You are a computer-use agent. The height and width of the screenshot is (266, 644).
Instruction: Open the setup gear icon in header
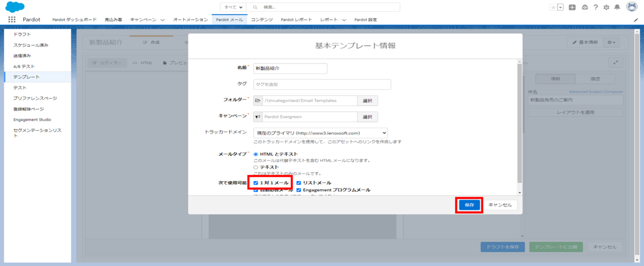click(606, 7)
